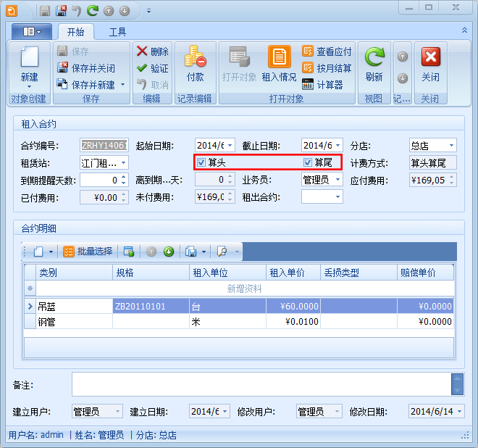This screenshot has width=478, height=448.
Task: Click the undo arrow in the quick access toolbar
Action: tap(77, 11)
